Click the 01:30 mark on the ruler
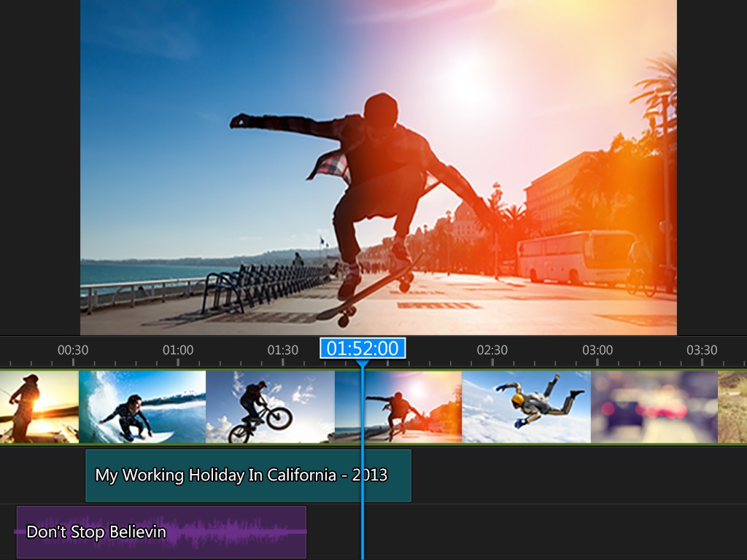Viewport: 747px width, 560px height. coord(282,350)
